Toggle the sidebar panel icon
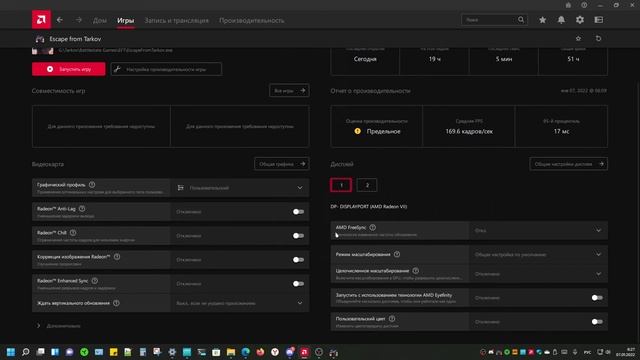Screen dimensions: 640x360 tap(598, 20)
